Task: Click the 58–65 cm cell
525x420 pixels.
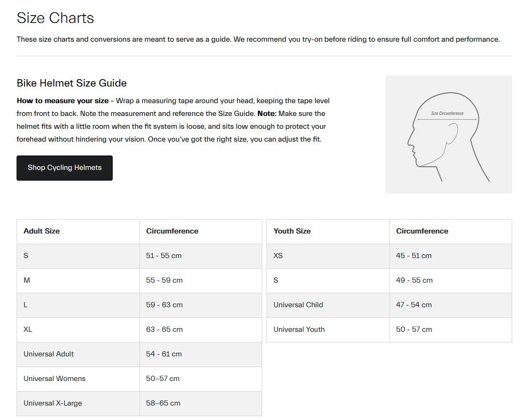Action: click(x=201, y=403)
